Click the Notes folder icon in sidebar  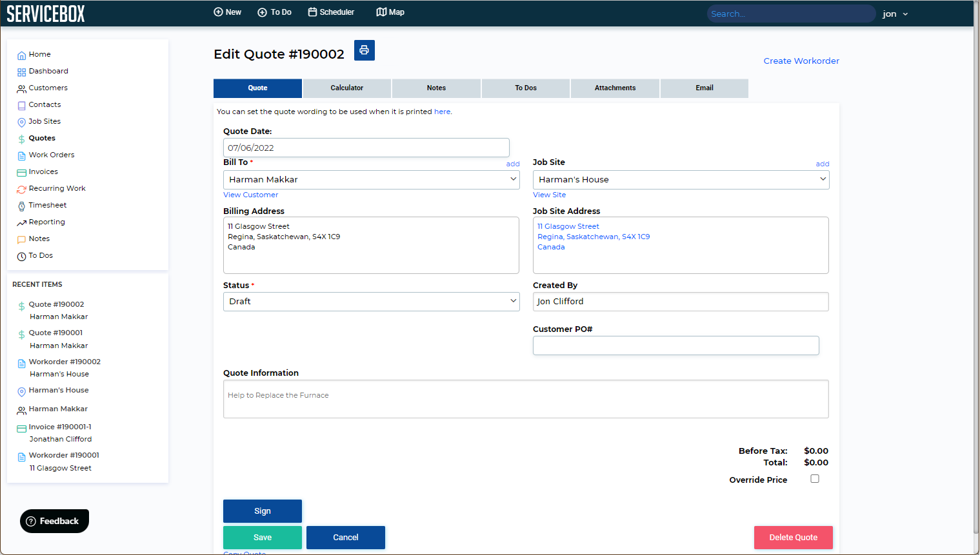[21, 240]
